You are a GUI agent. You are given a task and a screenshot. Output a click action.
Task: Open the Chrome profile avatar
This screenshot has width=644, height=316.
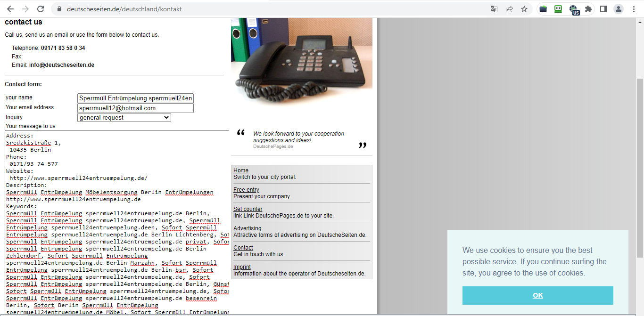click(619, 9)
